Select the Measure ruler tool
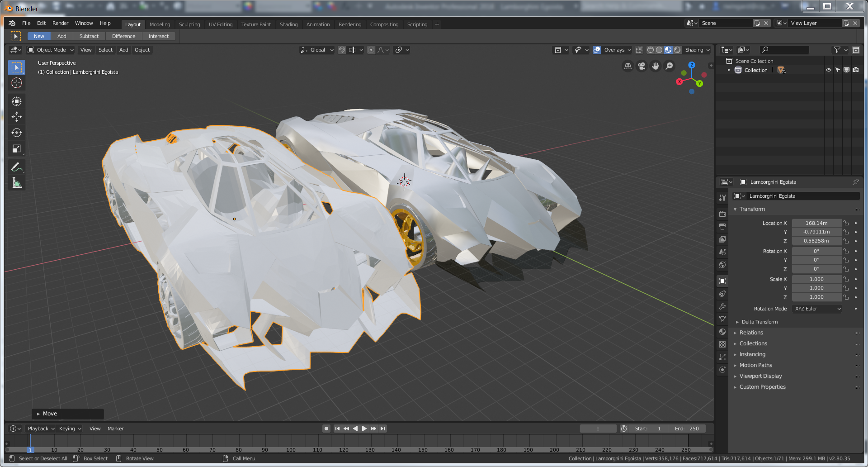The width and height of the screenshot is (868, 467). (x=17, y=183)
